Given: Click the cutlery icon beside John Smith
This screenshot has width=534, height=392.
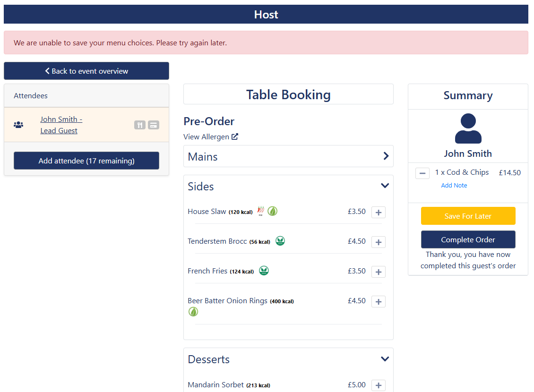Looking at the screenshot, I should pyautogui.click(x=139, y=125).
